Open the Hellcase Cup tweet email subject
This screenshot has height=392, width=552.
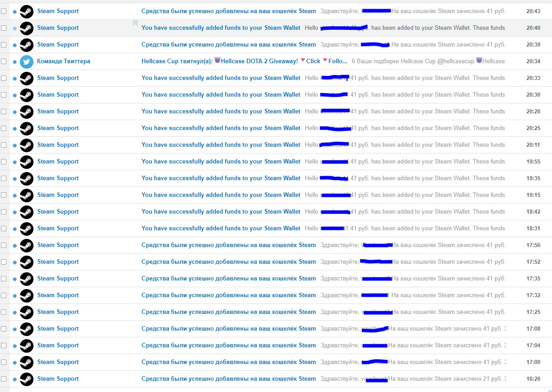point(245,61)
